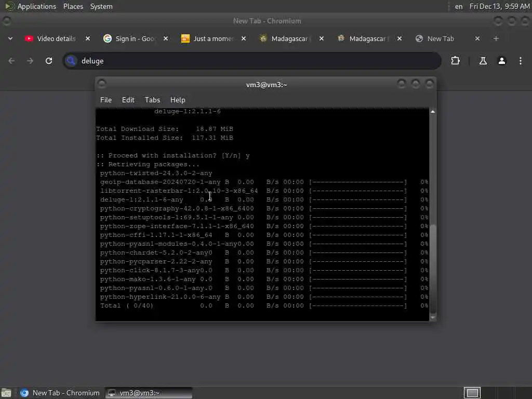Click the terminal scrollbar up arrow
This screenshot has height=399, width=532.
click(433, 112)
